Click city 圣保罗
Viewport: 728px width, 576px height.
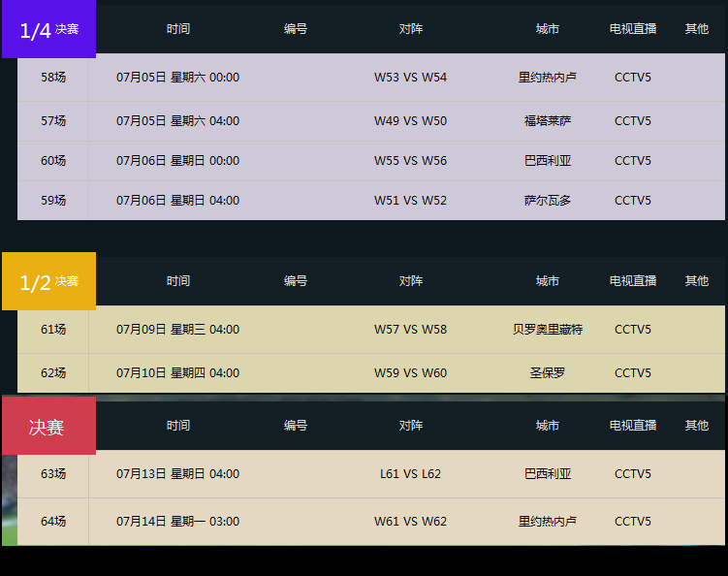point(548,373)
